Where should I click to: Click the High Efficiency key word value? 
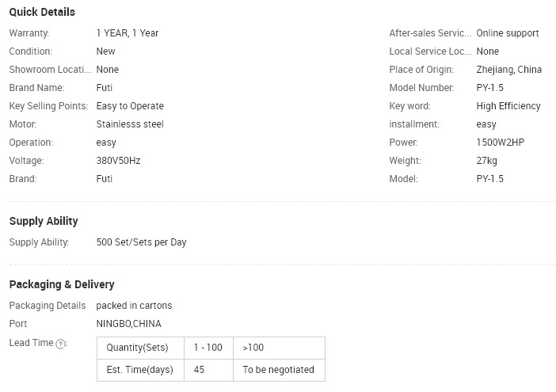(508, 106)
